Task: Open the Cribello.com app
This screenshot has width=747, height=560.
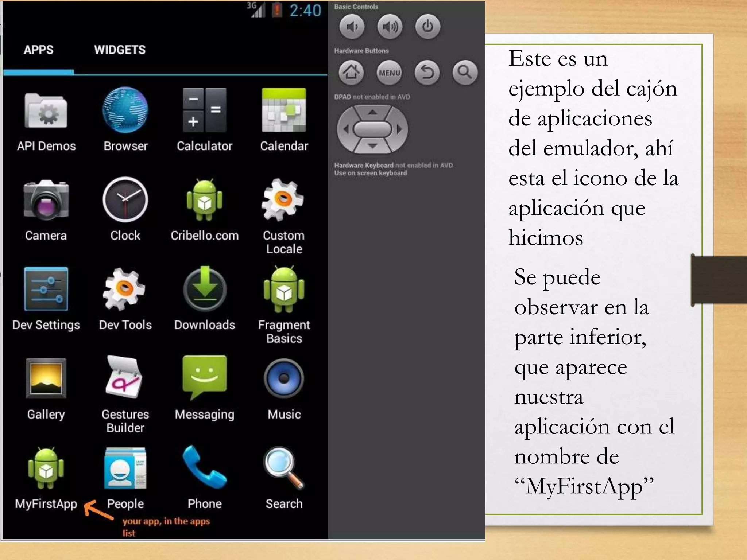Action: coord(205,210)
